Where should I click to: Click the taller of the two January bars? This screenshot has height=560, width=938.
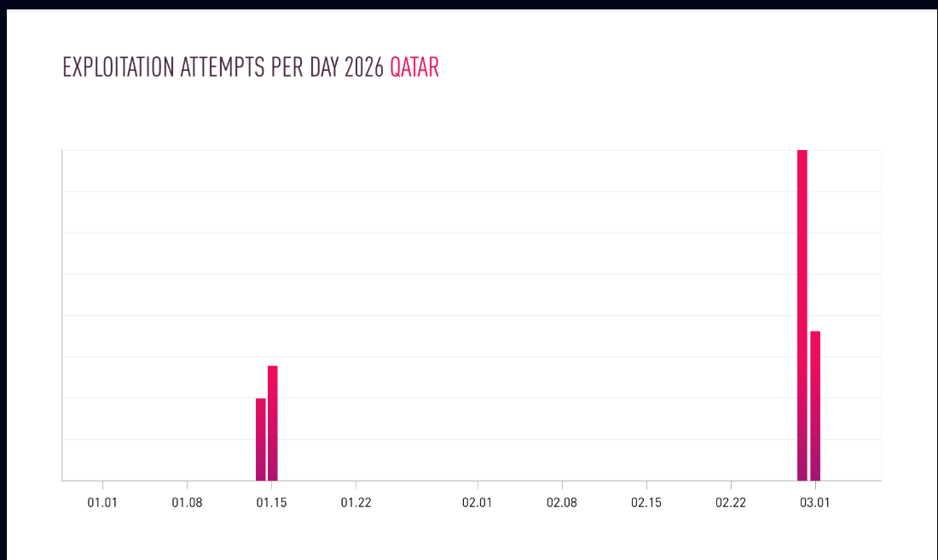273,423
